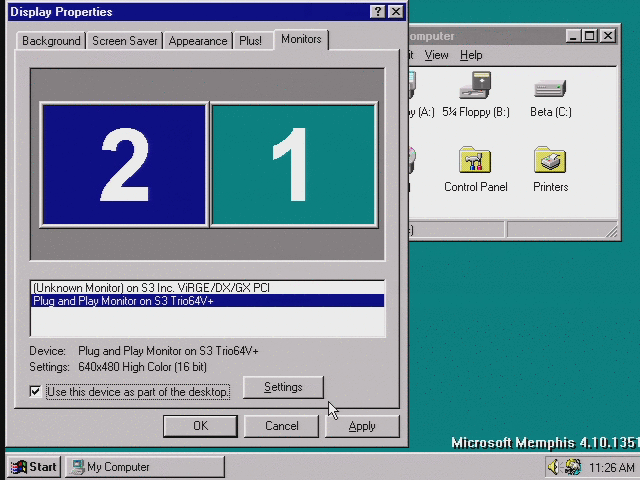Click the taskbar clock showing 11:26 AM

pos(611,467)
